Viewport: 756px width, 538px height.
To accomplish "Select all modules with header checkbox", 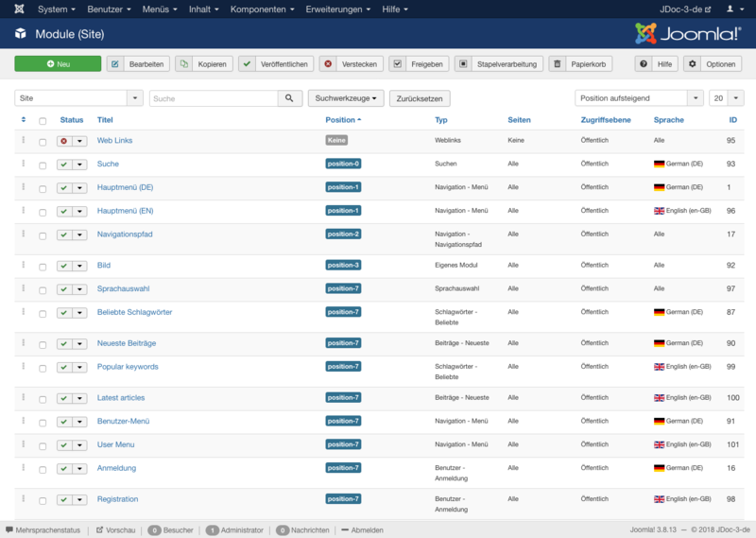I will coord(43,121).
